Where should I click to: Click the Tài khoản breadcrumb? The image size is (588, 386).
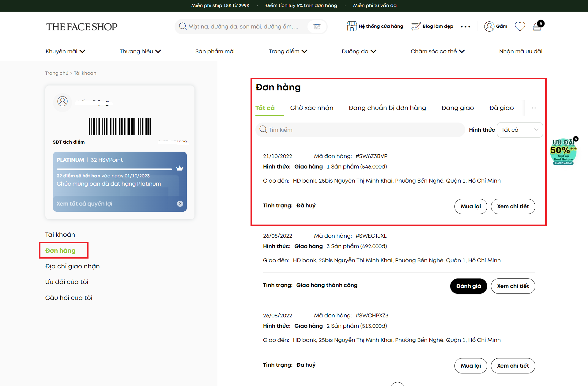85,73
